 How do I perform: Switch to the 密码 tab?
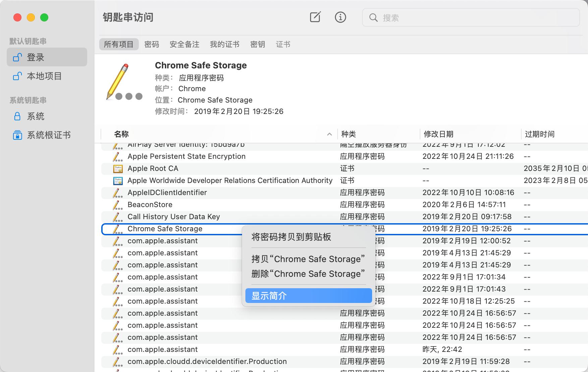[152, 44]
